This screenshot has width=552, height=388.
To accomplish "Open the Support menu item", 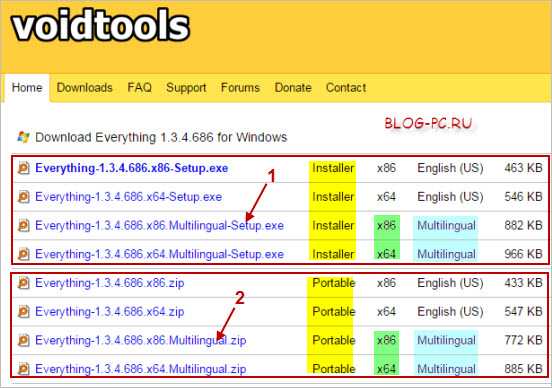I will pos(186,87).
